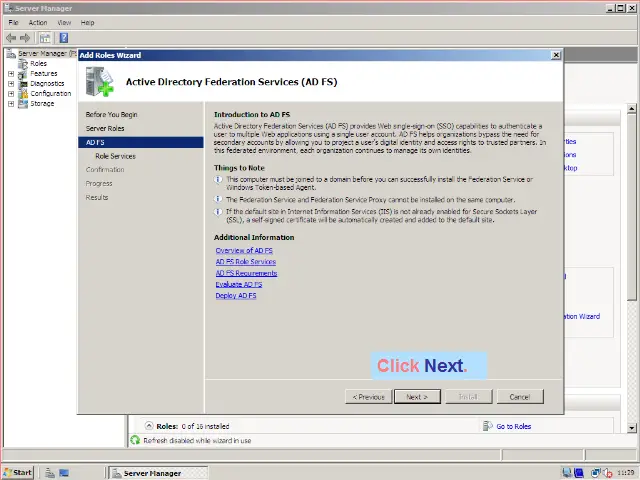Click the Forward arrow in Server Manager toolbar

25,38
